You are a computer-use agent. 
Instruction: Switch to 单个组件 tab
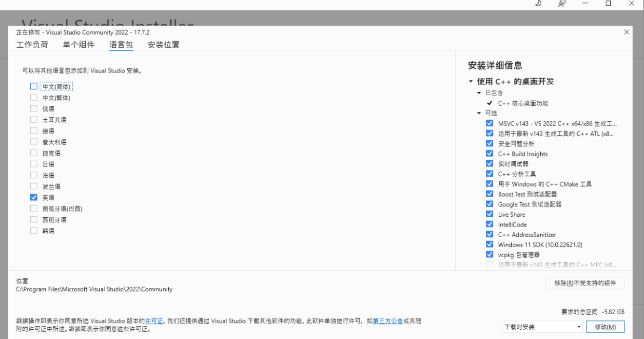point(78,45)
